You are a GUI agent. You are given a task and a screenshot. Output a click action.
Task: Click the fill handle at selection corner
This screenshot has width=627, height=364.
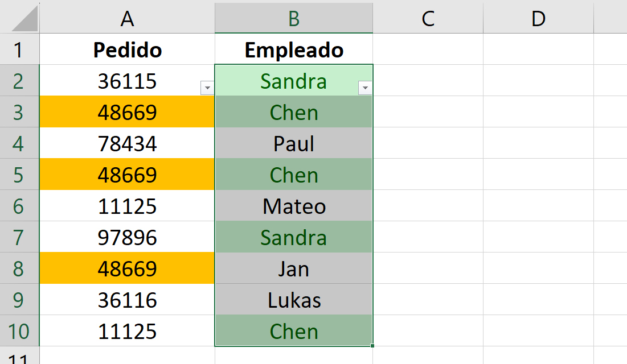[x=372, y=346]
